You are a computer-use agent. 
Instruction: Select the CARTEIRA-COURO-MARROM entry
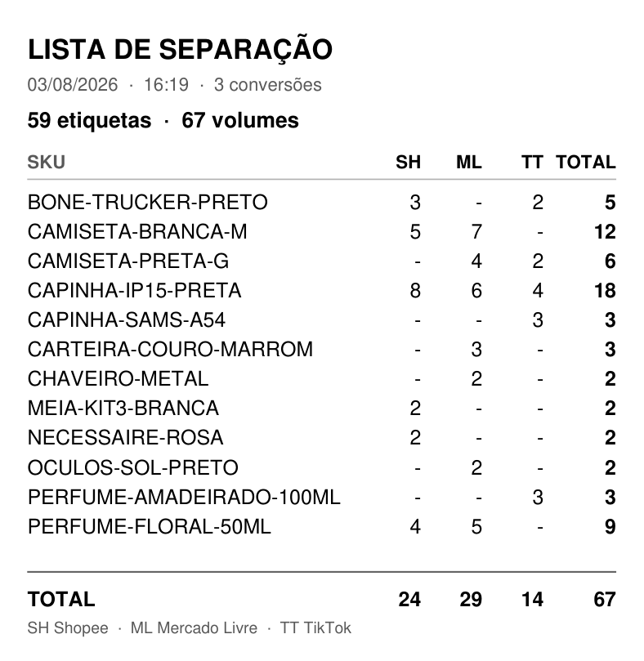coord(322,350)
